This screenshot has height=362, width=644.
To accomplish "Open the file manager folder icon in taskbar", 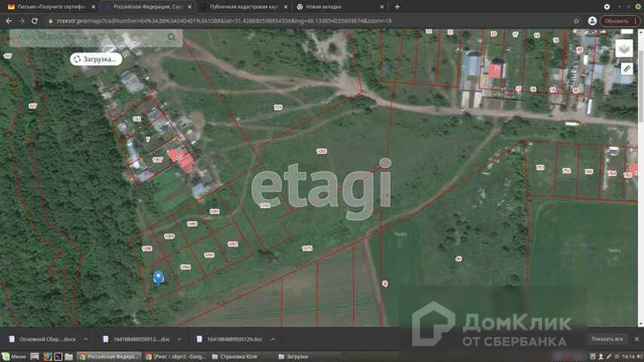I will tap(69, 357).
